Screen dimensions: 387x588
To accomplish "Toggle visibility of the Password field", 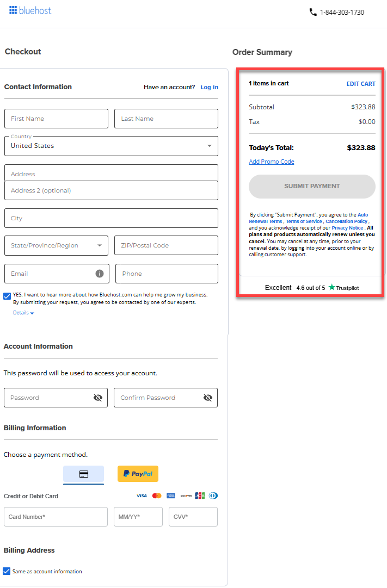I will tap(98, 398).
